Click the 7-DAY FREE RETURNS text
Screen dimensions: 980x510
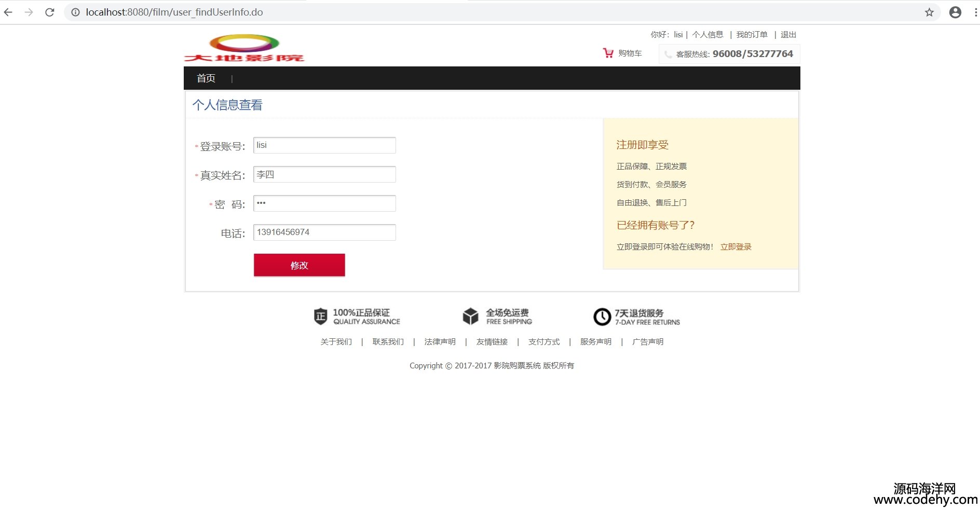648,322
